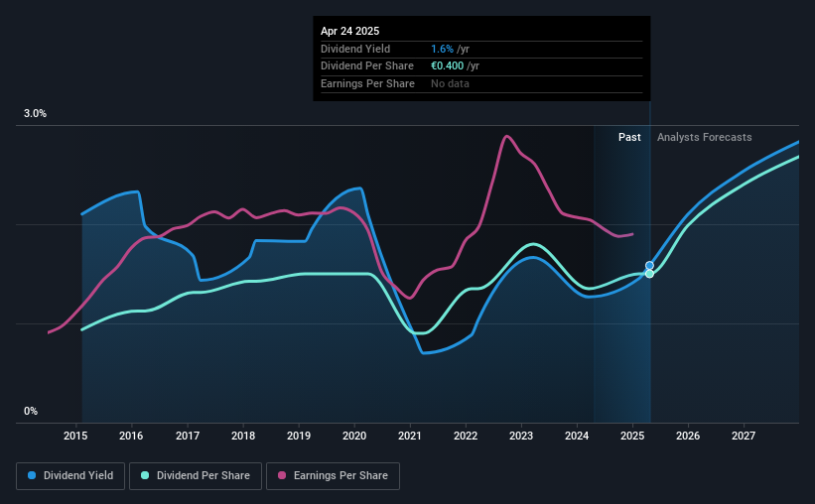
Task: Click the teal Dividend Per Share legend dot
Action: (145, 475)
